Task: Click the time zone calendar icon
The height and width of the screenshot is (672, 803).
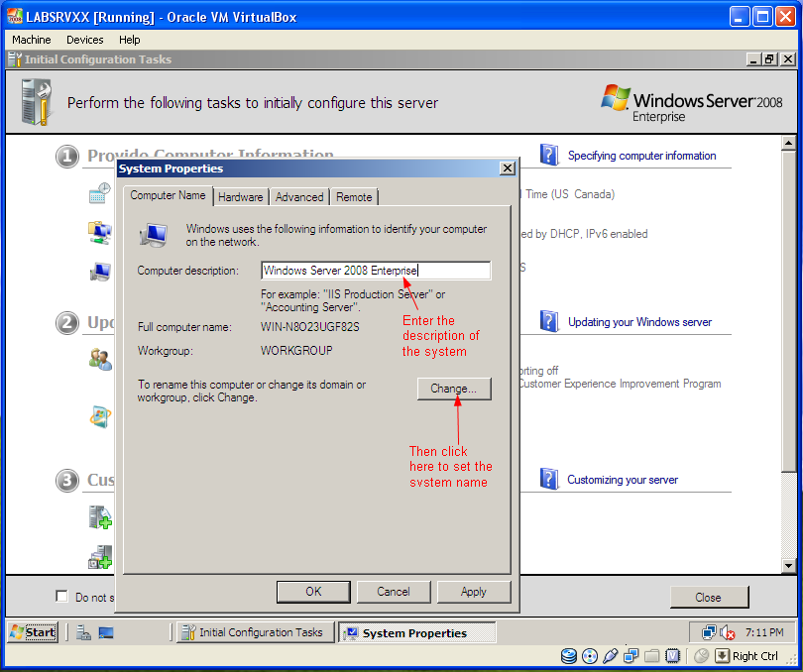Action: [100, 193]
